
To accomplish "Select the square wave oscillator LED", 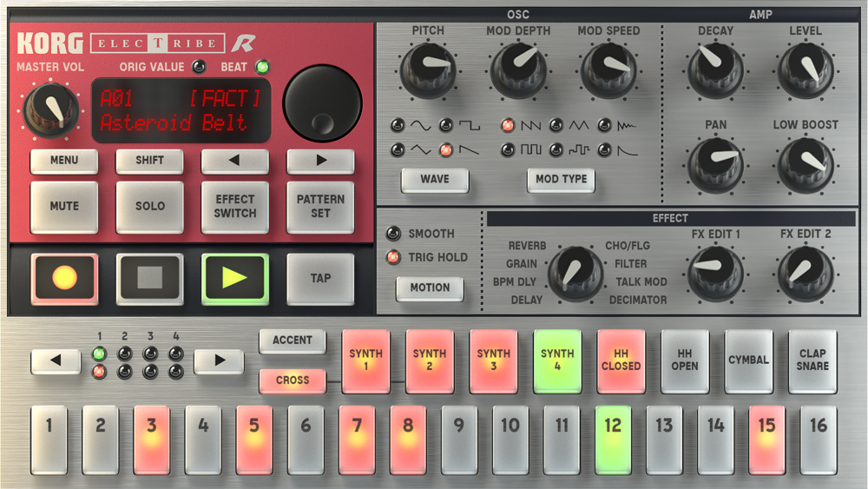I will coord(445,125).
